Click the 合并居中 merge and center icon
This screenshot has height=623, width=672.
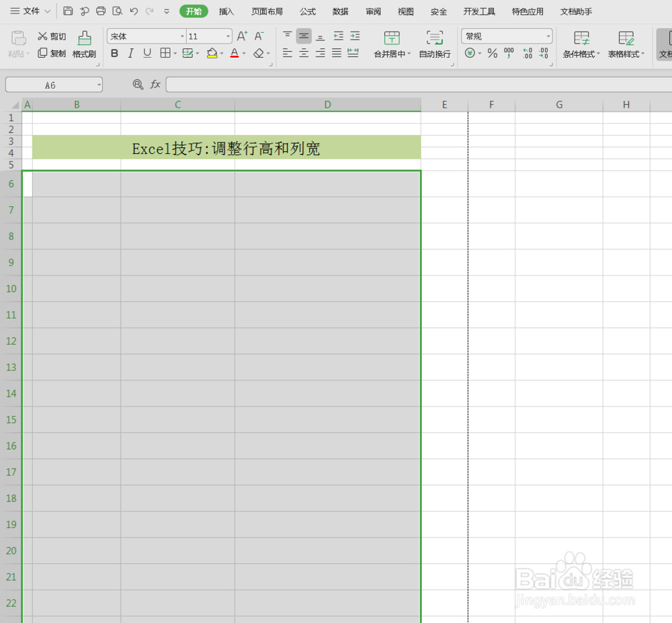pos(391,38)
